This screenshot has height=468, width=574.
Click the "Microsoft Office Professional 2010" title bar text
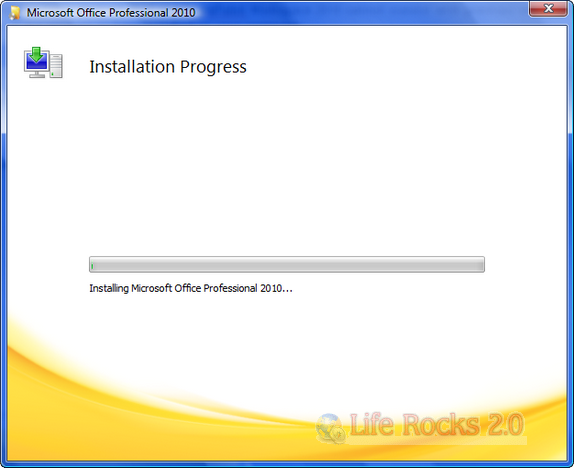111,13
